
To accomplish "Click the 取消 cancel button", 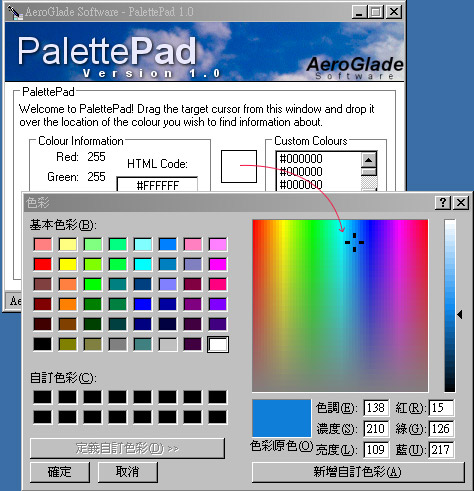I will (128, 472).
